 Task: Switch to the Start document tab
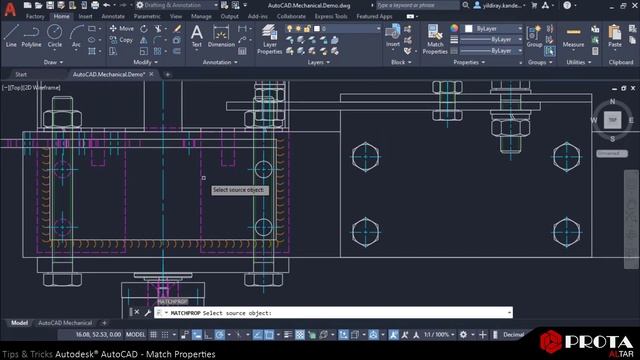coord(21,74)
